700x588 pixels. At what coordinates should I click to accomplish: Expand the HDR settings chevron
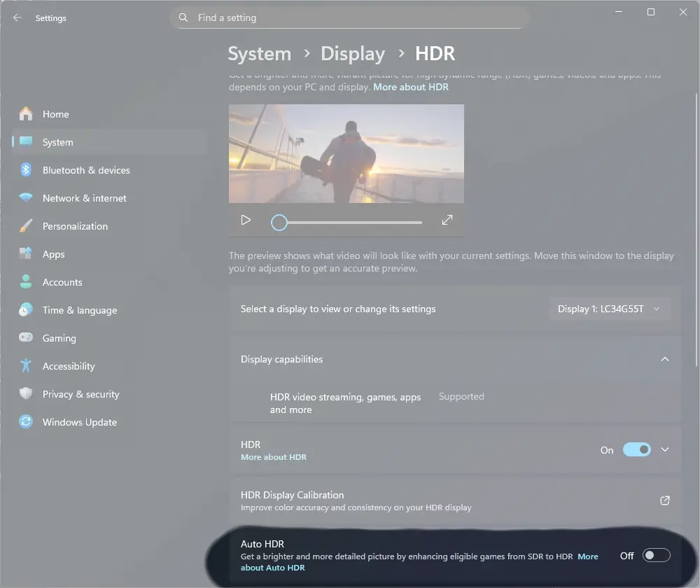point(664,449)
